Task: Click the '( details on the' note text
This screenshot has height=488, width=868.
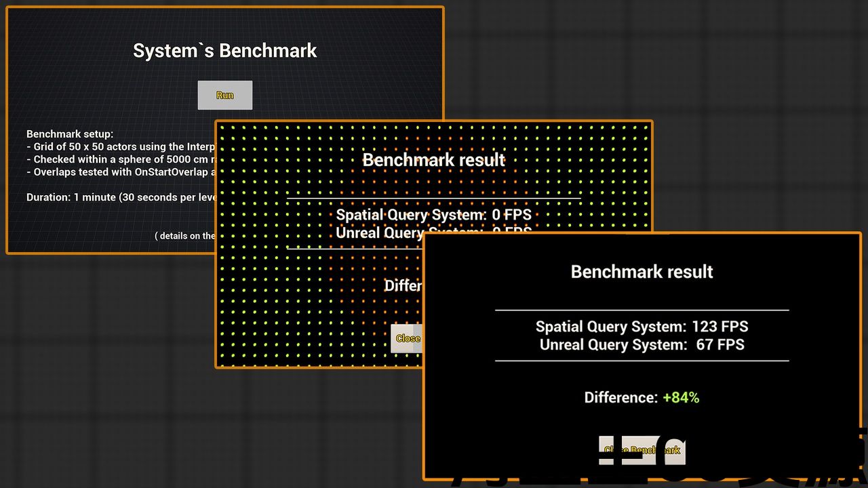Action: click(184, 236)
